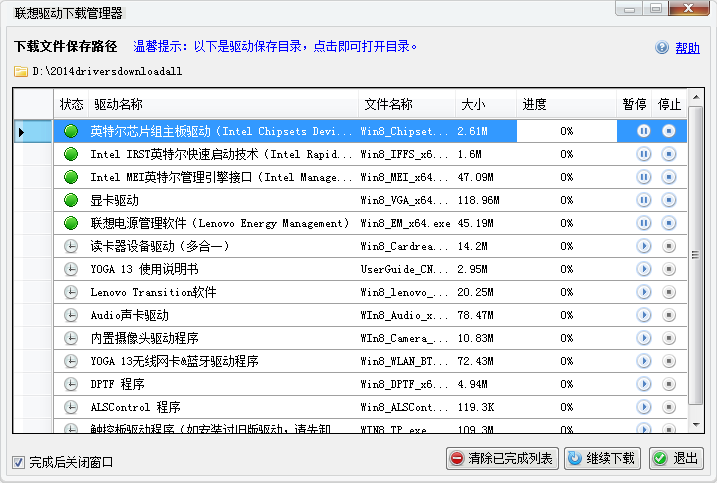
Task: Pause the Intel Chipsets driver download
Action: 643,131
